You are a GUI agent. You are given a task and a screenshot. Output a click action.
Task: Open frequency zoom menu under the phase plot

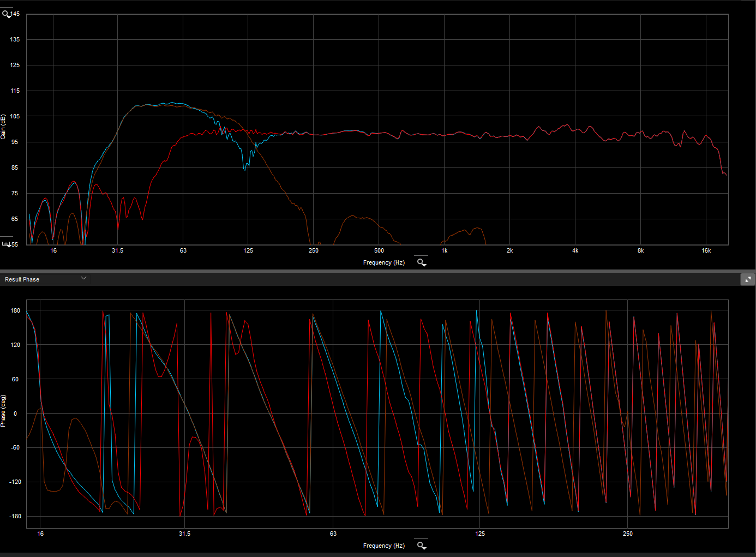click(x=421, y=546)
